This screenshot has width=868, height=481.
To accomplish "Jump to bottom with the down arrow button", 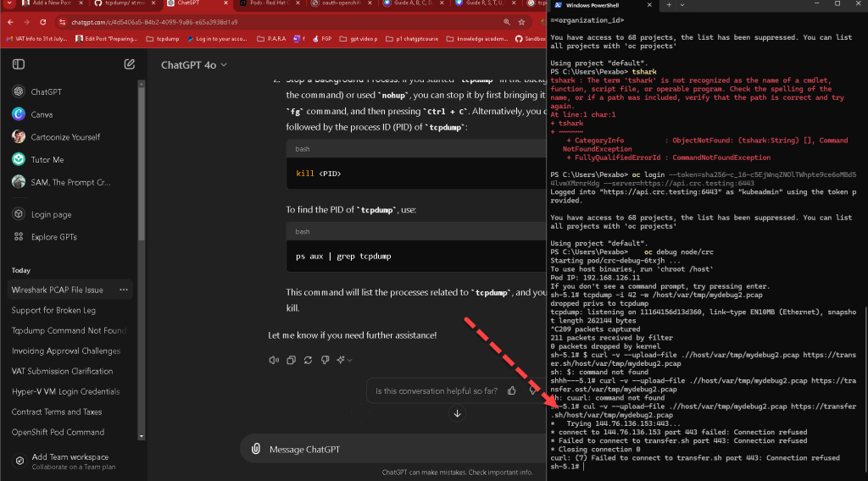I will 457,413.
